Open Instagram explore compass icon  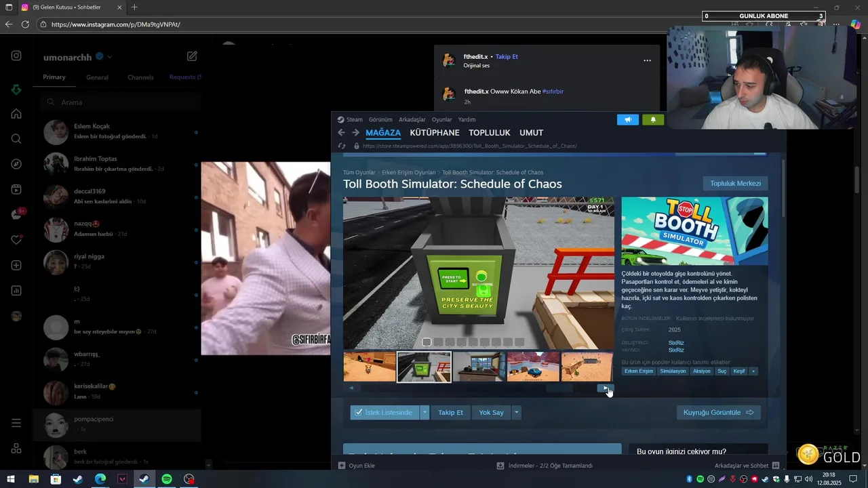16,164
